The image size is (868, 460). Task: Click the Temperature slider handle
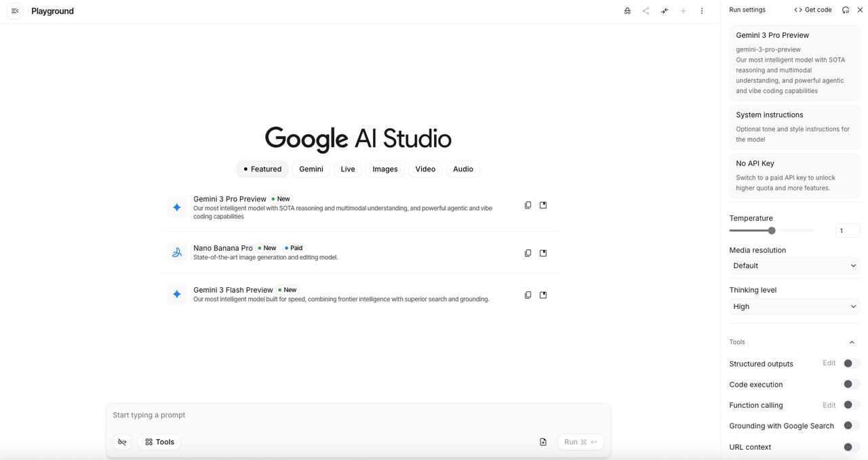point(772,231)
